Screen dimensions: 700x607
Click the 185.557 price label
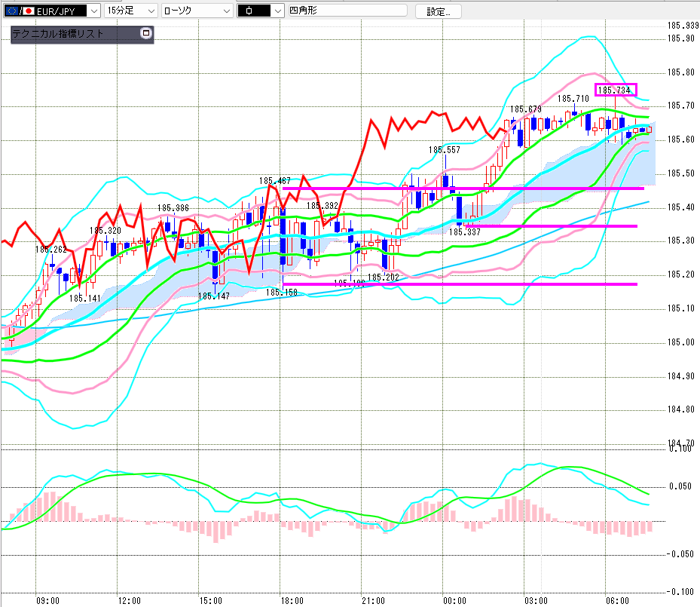(445, 150)
